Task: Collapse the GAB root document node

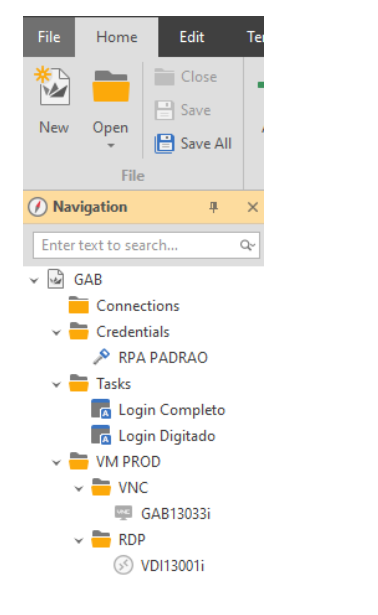Action: [34, 280]
